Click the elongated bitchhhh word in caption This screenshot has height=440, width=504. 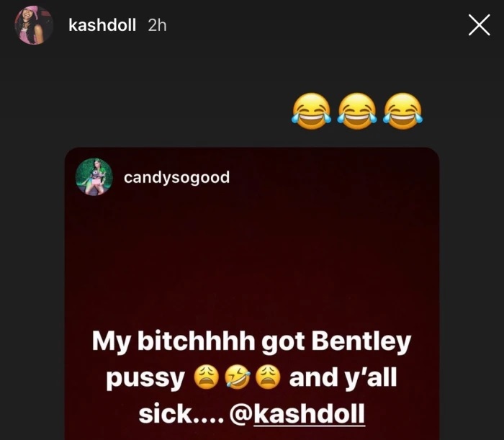[x=196, y=341]
